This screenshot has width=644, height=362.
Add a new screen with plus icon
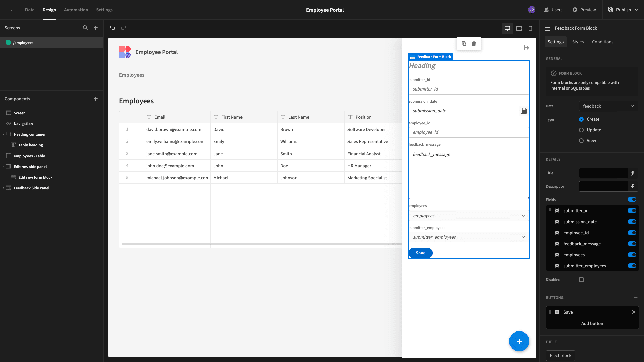tap(96, 28)
